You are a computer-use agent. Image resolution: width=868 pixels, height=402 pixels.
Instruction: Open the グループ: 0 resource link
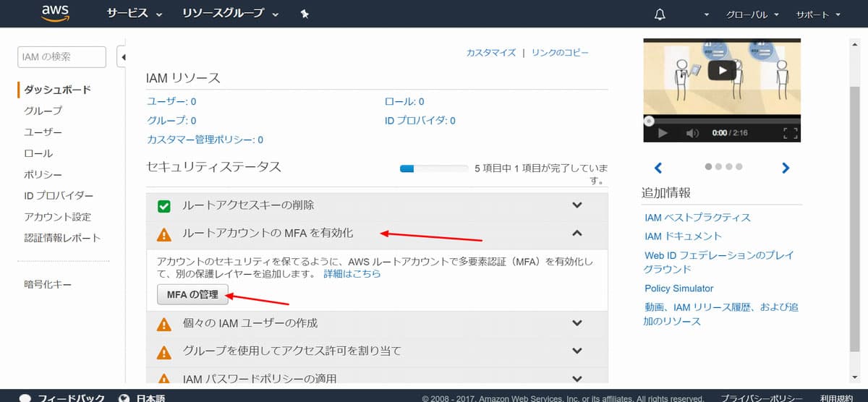(x=171, y=121)
